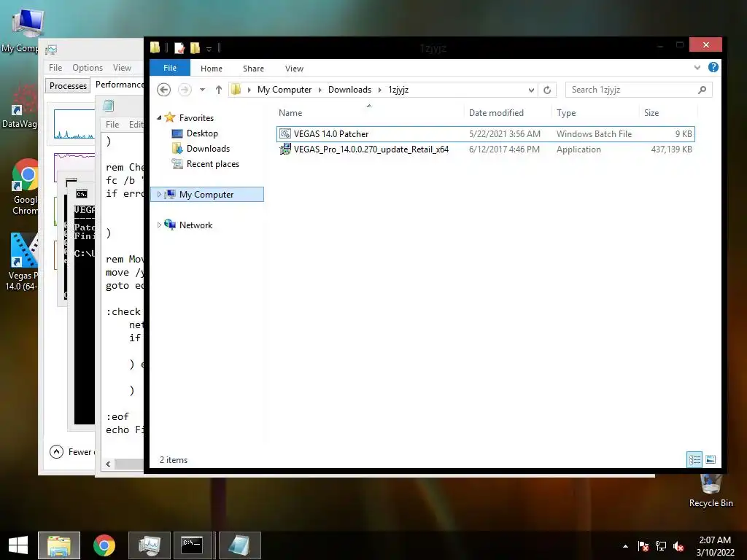747x560 pixels.
Task: Switch to Performance tab in Task Manager
Action: (118, 85)
